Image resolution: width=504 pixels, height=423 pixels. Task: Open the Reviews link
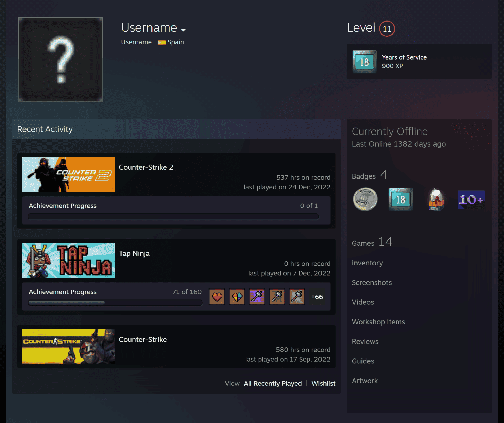(365, 342)
